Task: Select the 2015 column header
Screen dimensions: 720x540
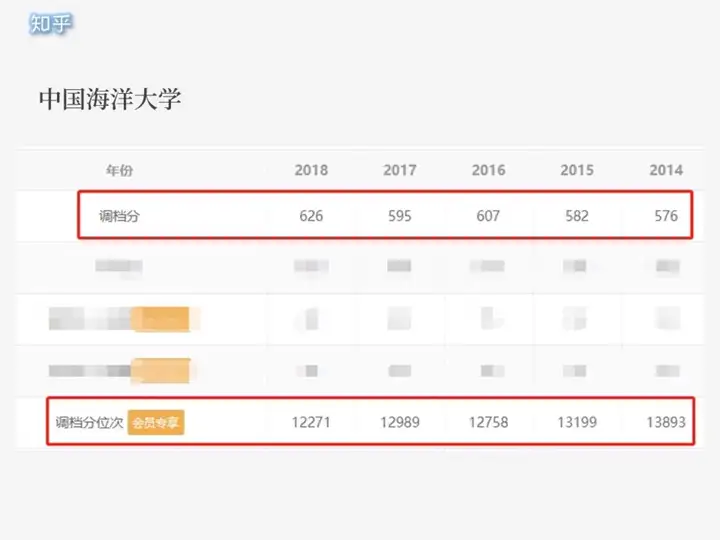Action: click(577, 170)
